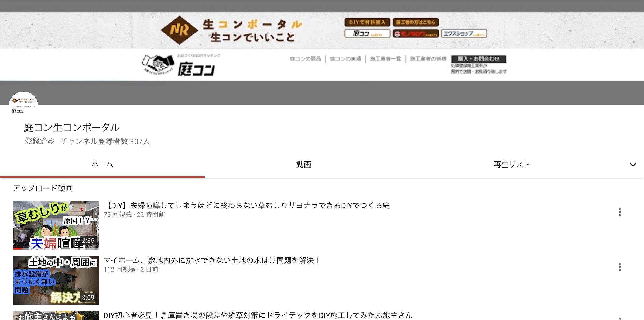
Task: Click 施工者の方はこちら banner button
Action: (416, 22)
